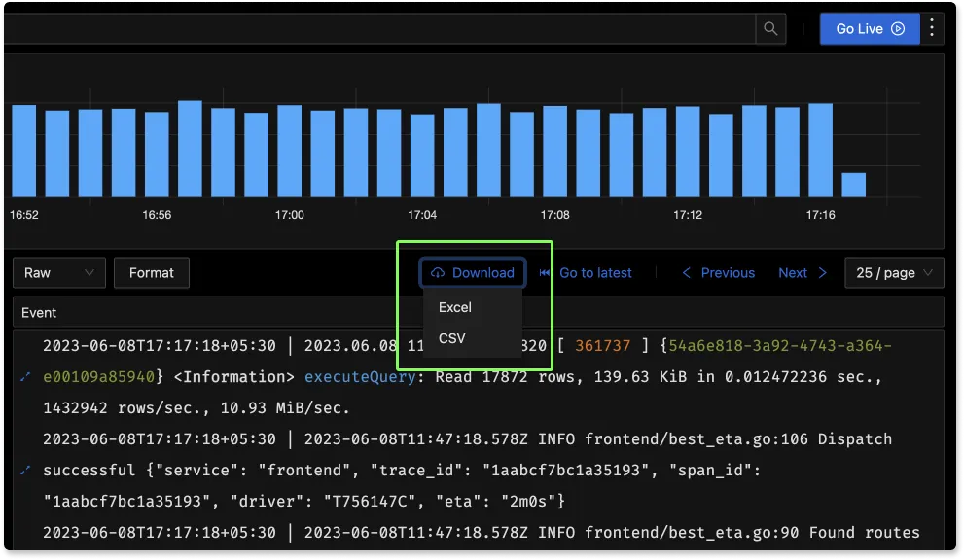Viewport: 964px width, 560px height.
Task: Click the 17:08 time axis label
Action: (554, 215)
